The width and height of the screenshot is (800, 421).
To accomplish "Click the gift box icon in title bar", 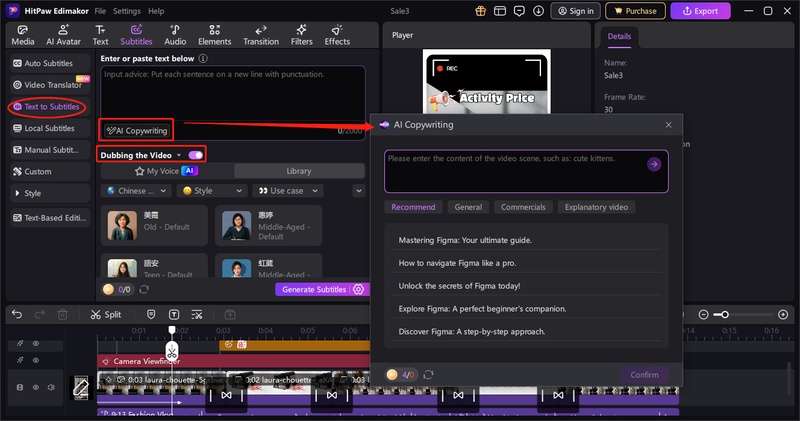I will coord(480,11).
